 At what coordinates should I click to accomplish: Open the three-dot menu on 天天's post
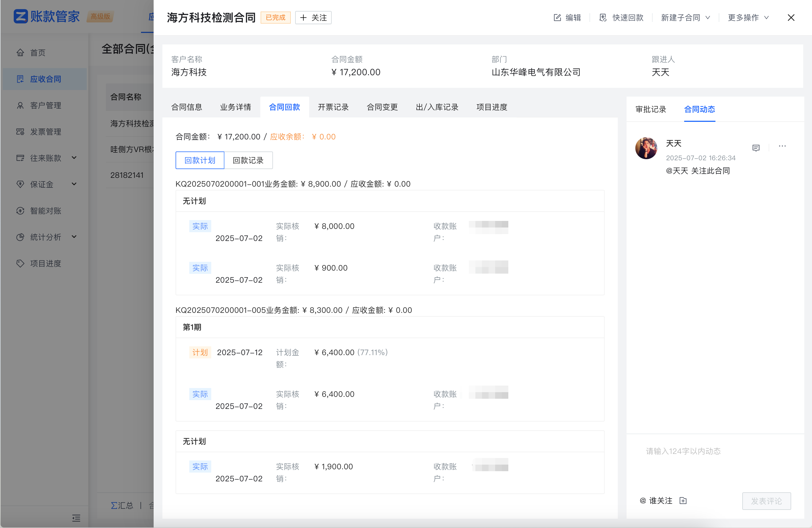[x=782, y=146]
